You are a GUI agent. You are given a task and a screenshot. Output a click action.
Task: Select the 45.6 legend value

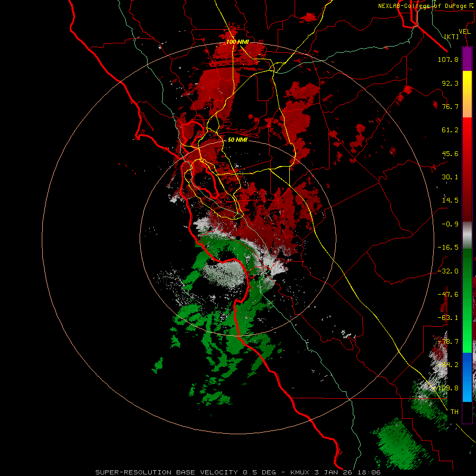(x=450, y=153)
